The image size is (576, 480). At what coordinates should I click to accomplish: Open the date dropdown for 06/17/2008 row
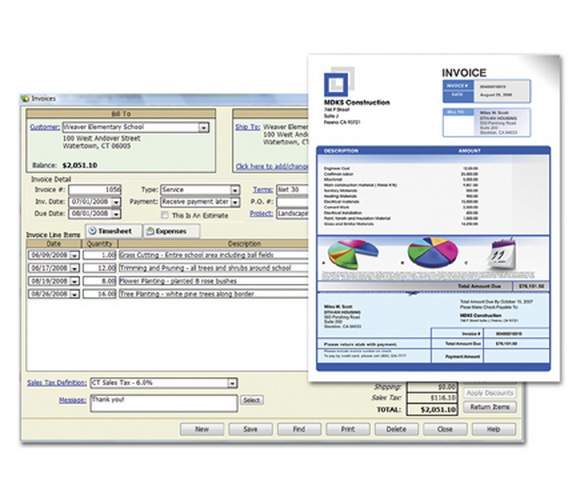click(x=74, y=268)
